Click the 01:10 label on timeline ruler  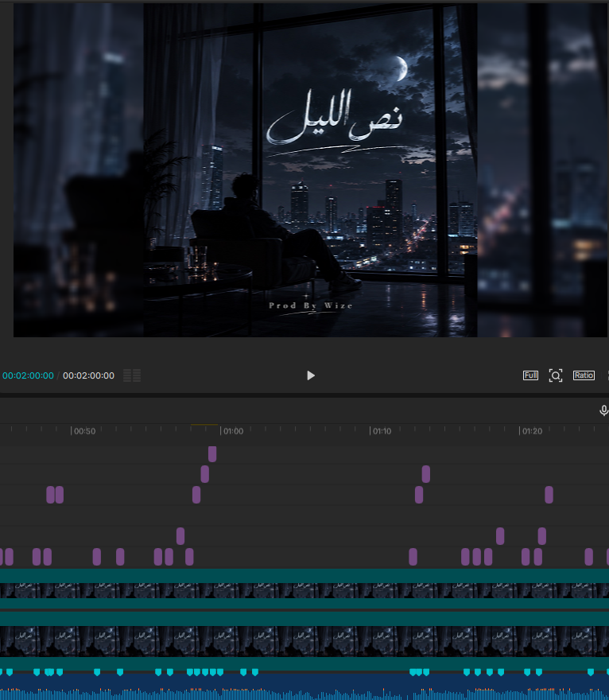(x=382, y=431)
